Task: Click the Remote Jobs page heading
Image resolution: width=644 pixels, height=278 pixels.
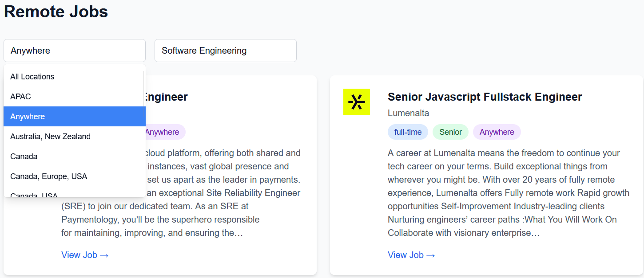Action: tap(56, 12)
